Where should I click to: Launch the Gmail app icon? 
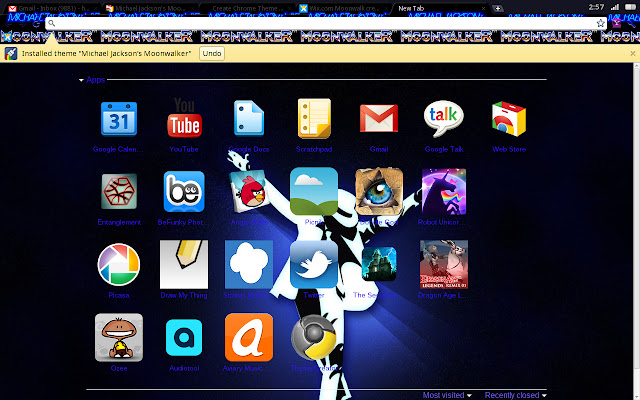[379, 118]
